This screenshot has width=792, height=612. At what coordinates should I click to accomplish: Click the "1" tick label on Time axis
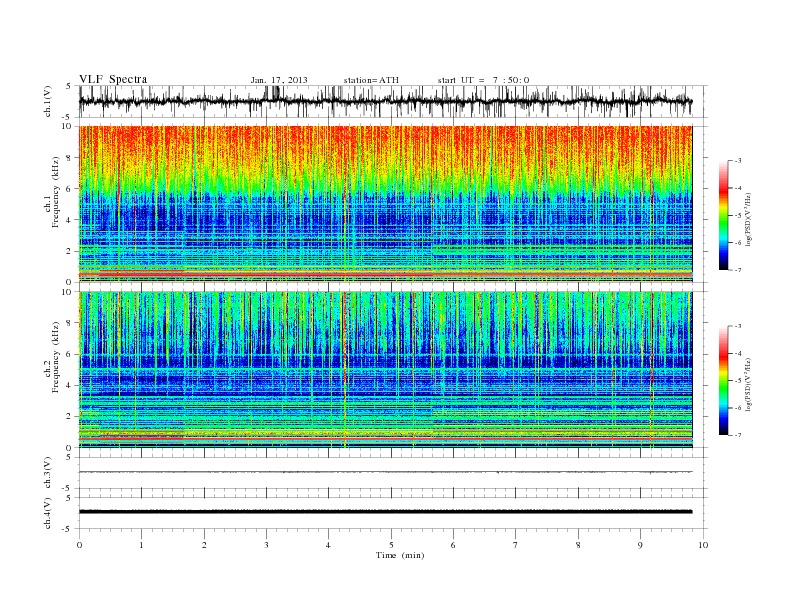click(x=141, y=545)
